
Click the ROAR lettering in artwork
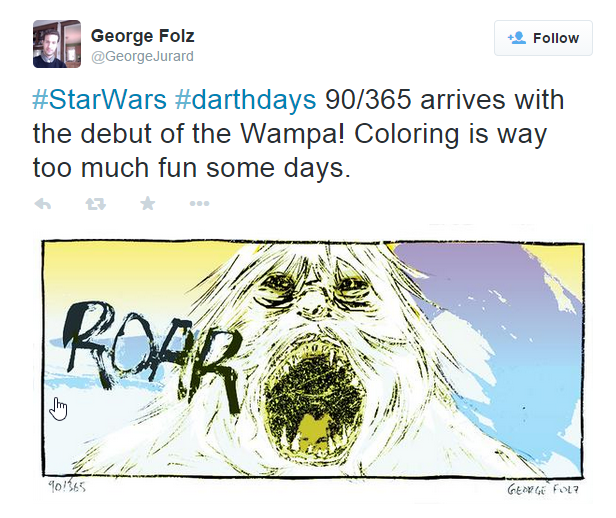(151, 353)
